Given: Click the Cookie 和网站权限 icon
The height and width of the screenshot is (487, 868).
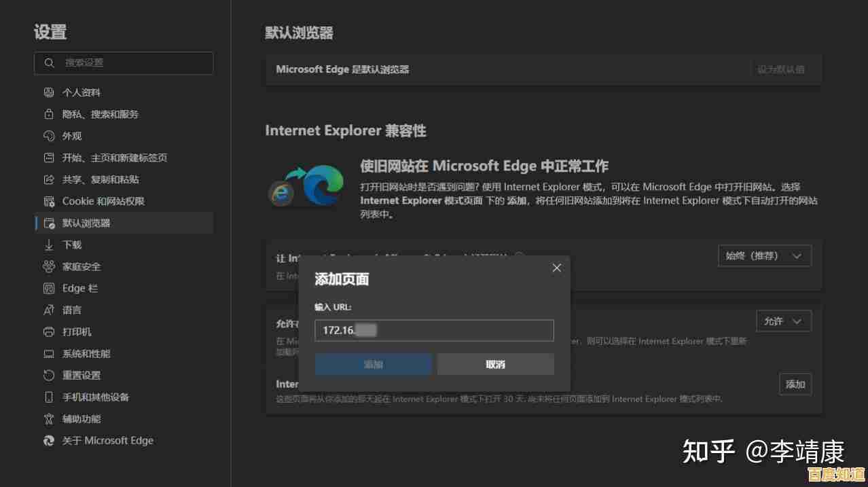Looking at the screenshot, I should (48, 201).
